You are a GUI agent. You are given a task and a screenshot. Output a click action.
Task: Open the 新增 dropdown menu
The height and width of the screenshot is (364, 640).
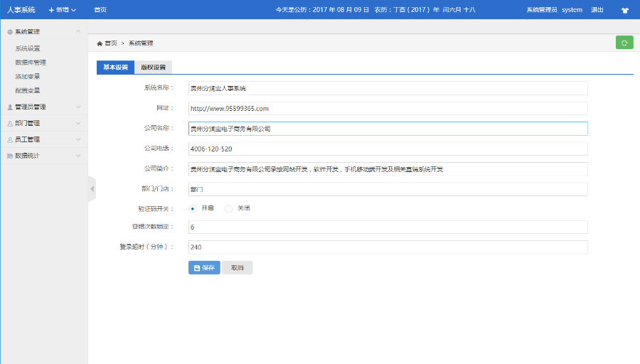pos(62,10)
